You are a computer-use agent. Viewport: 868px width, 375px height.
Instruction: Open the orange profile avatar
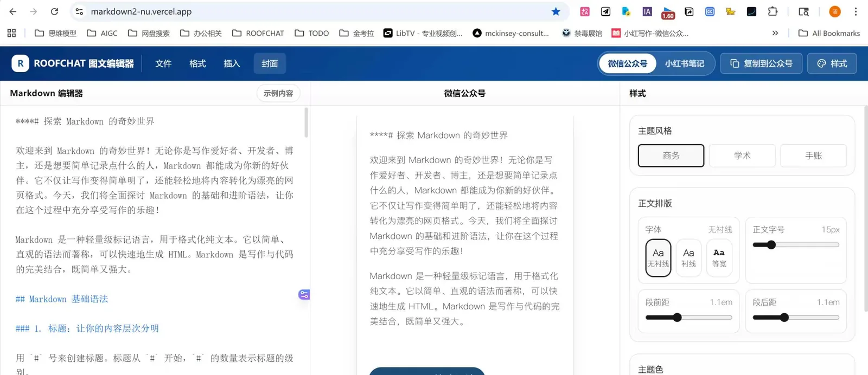point(835,11)
